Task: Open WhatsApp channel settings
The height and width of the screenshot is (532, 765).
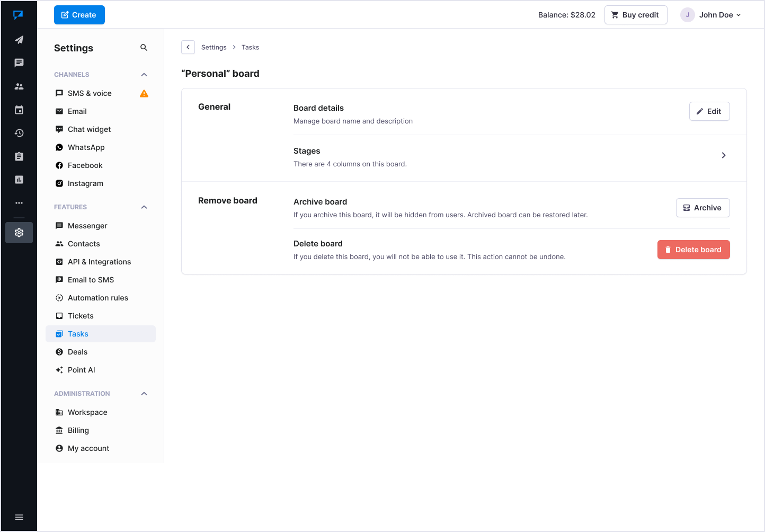Action: (86, 147)
